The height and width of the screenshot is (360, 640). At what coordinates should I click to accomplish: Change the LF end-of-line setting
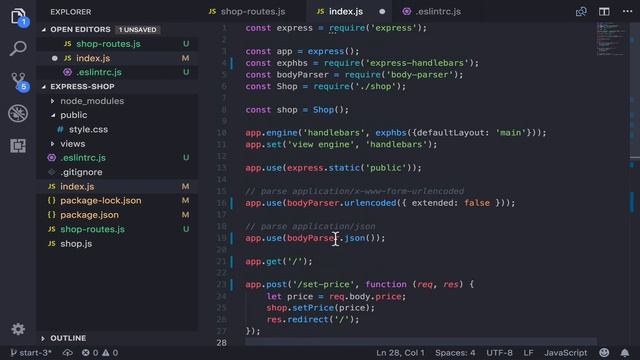point(528,353)
